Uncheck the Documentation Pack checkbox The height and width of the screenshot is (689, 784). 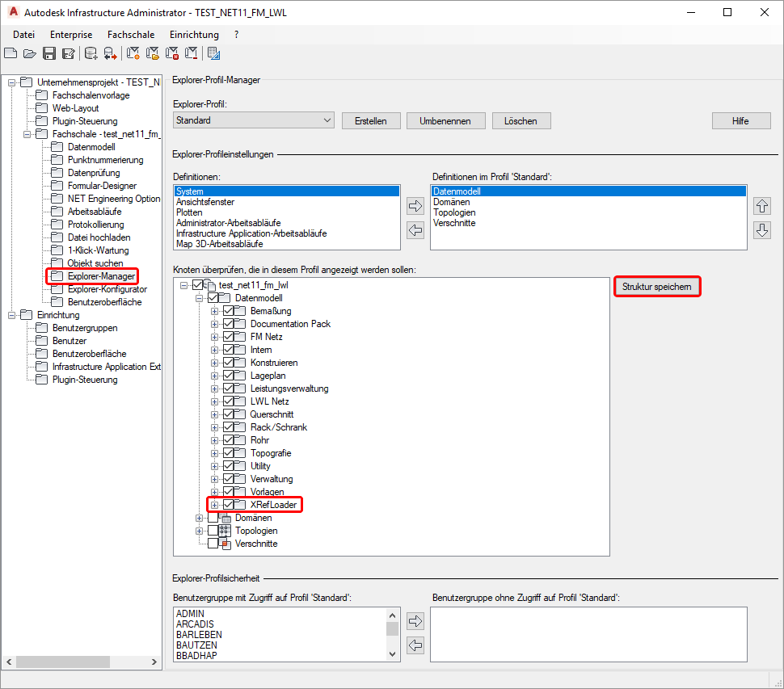coord(229,324)
